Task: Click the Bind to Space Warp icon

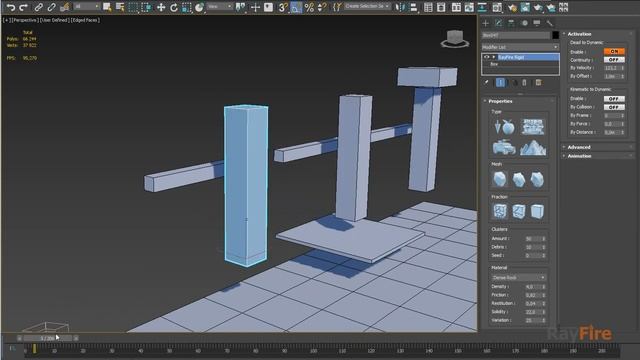Action: coord(64,7)
